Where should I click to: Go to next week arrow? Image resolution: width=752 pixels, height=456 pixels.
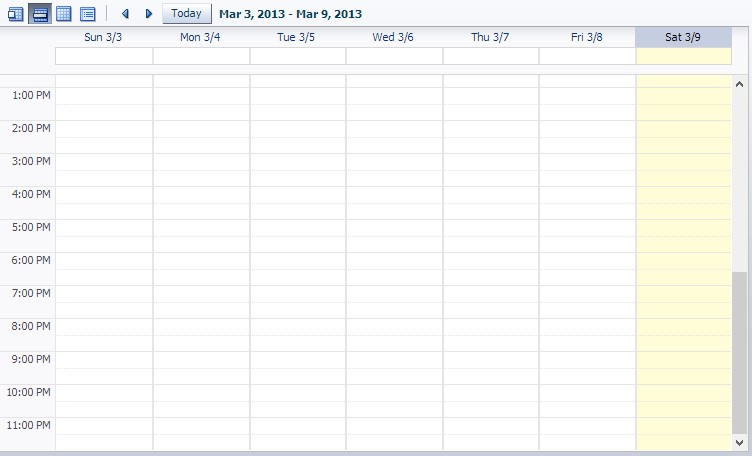pyautogui.click(x=149, y=14)
